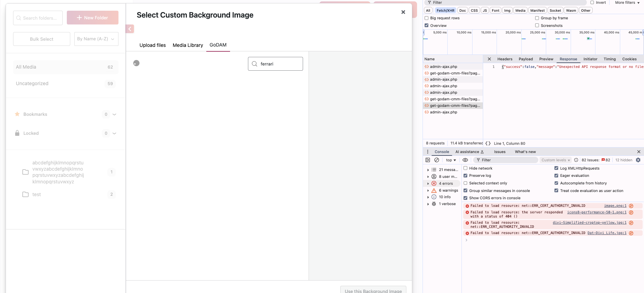This screenshot has width=644, height=293.
Task: Toggle the console sidebar panel icon
Action: pyautogui.click(x=428, y=160)
